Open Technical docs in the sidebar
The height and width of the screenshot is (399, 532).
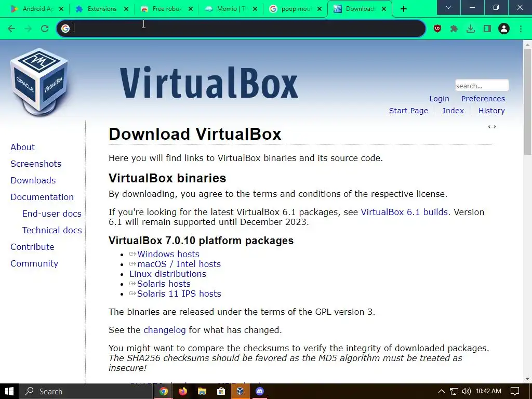click(52, 230)
